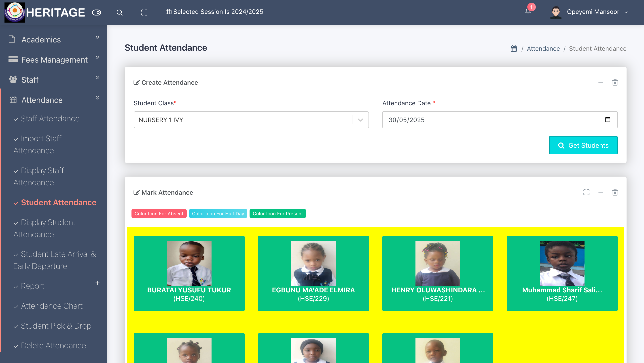
Task: Click photo of student HSE/240
Action: coord(189,263)
